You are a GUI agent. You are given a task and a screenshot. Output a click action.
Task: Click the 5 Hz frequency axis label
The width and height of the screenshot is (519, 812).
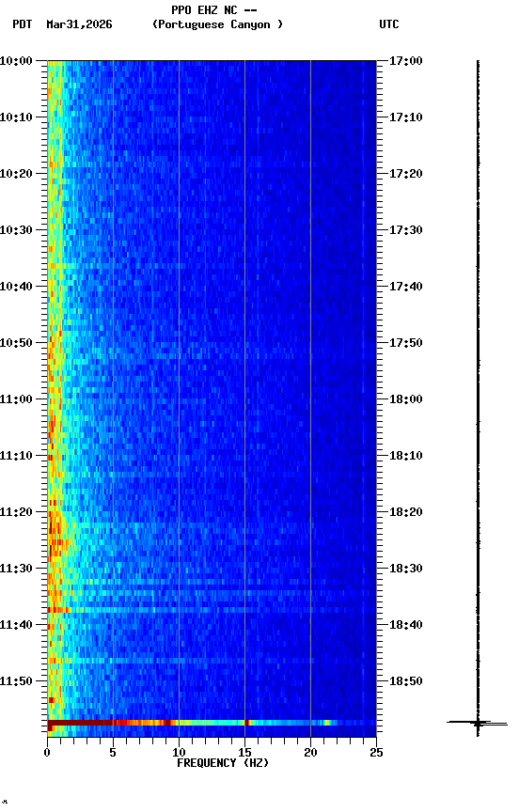[113, 753]
